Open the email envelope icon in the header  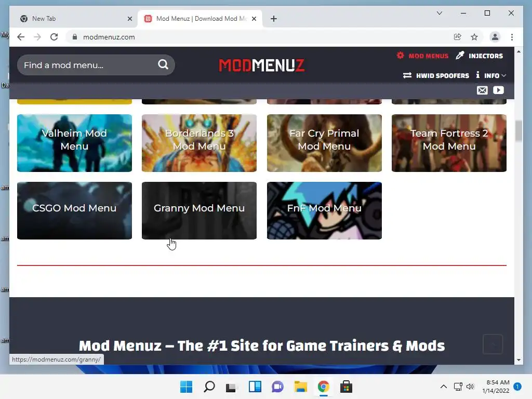(x=482, y=90)
